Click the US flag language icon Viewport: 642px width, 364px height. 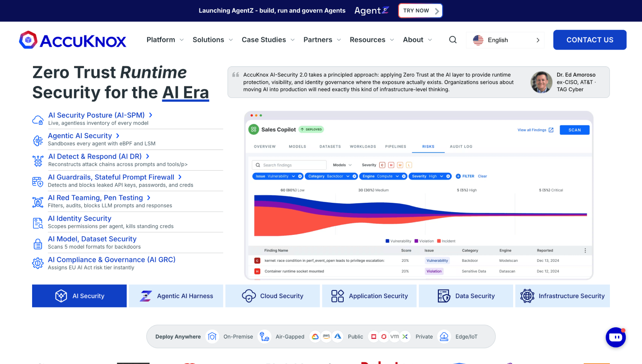[x=478, y=40]
